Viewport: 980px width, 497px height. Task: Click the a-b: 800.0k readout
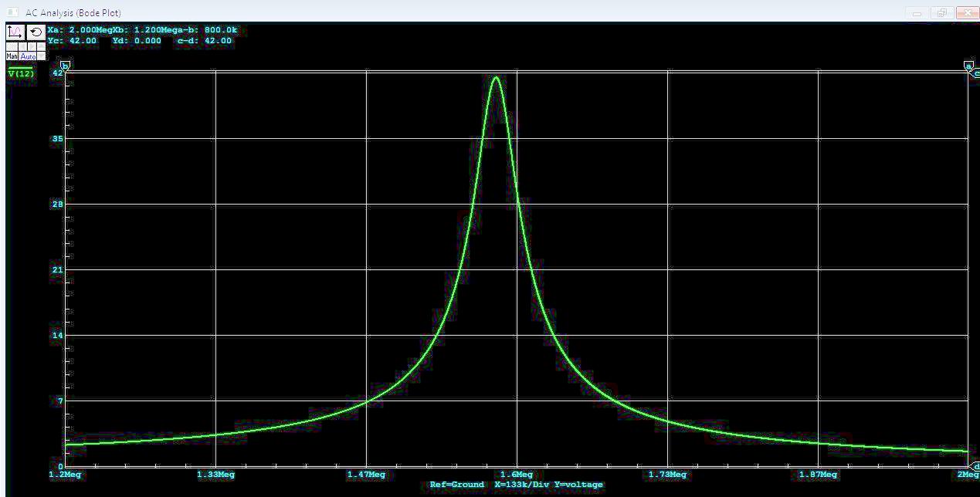coord(208,30)
